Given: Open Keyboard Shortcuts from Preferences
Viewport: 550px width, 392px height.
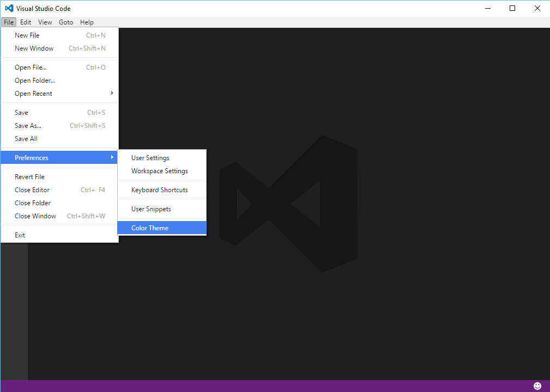Looking at the screenshot, I should click(162, 190).
